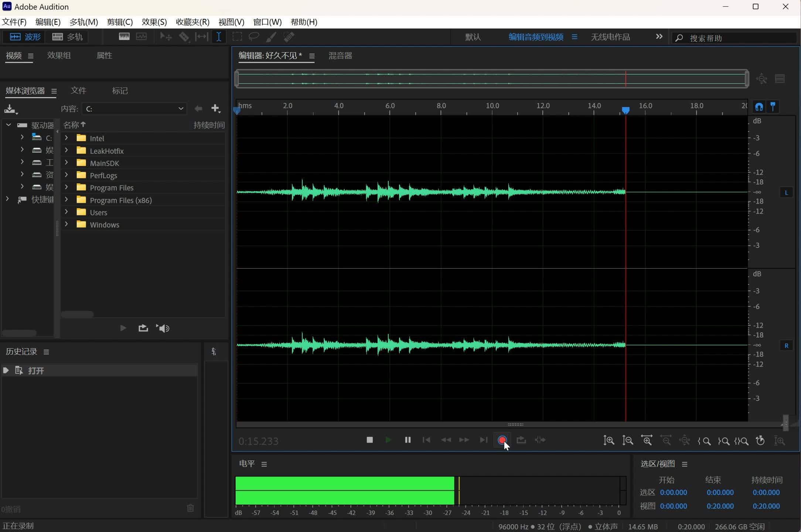
Task: Select the Time Selection tool
Action: pyautogui.click(x=219, y=37)
